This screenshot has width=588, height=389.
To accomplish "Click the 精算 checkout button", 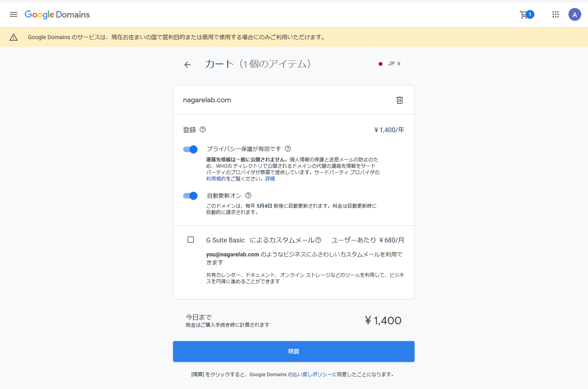I will tap(294, 351).
